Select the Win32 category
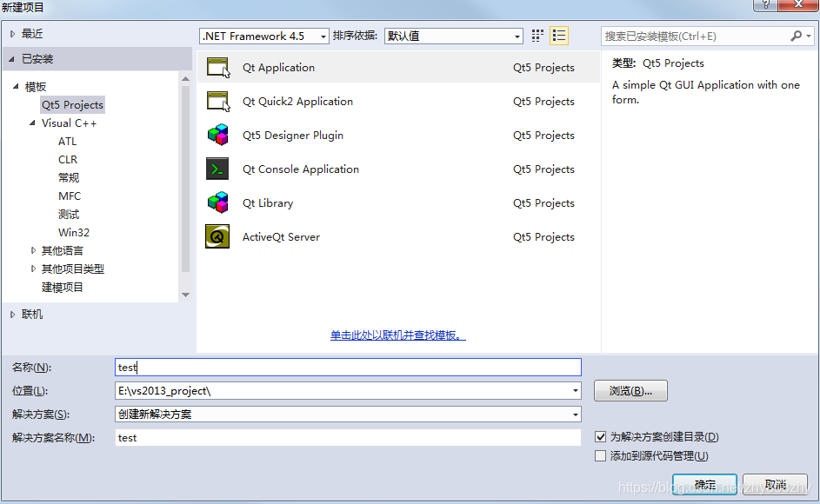 click(74, 232)
